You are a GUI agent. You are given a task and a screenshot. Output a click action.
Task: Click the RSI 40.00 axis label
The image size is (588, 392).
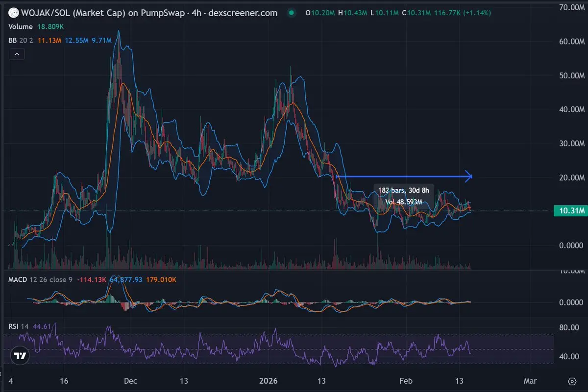pos(568,357)
